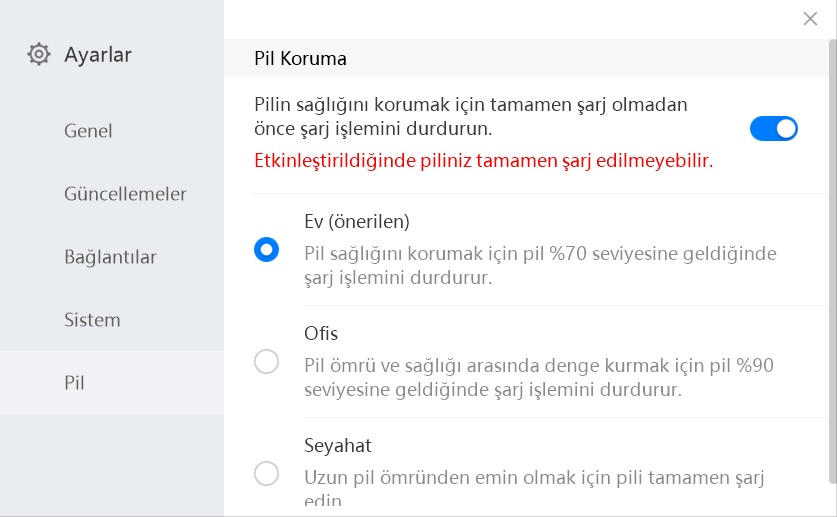The width and height of the screenshot is (837, 517).
Task: Switch to the Bağlantılar section
Action: (110, 257)
